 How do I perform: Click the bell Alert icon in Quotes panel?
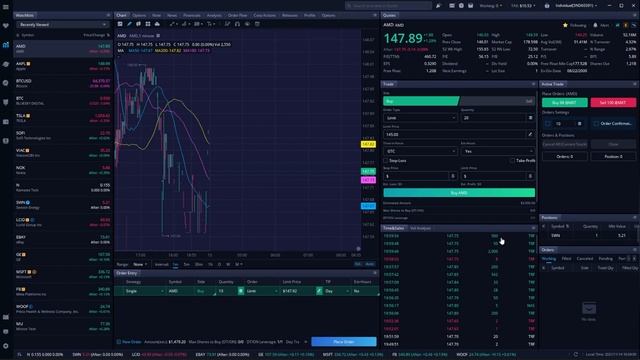click(x=595, y=25)
